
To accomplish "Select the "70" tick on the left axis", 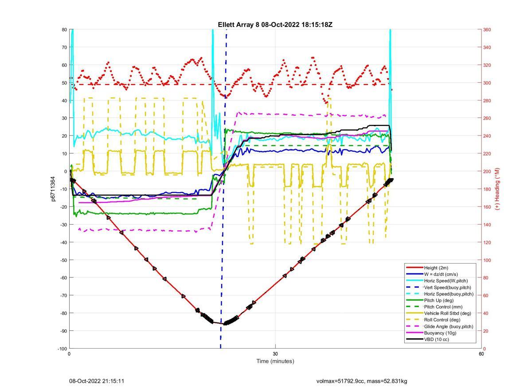I will [x=64, y=47].
